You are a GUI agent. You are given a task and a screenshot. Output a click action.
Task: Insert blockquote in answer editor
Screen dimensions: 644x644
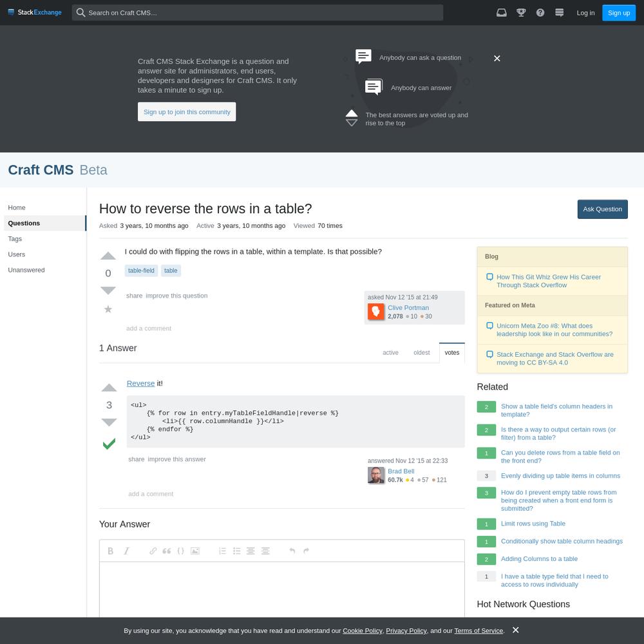(167, 551)
